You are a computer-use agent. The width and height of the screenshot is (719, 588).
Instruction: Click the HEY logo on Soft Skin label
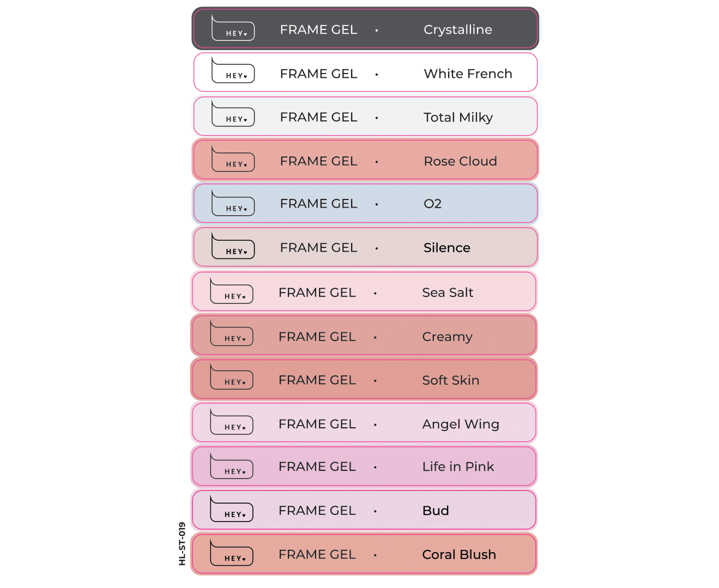[231, 378]
